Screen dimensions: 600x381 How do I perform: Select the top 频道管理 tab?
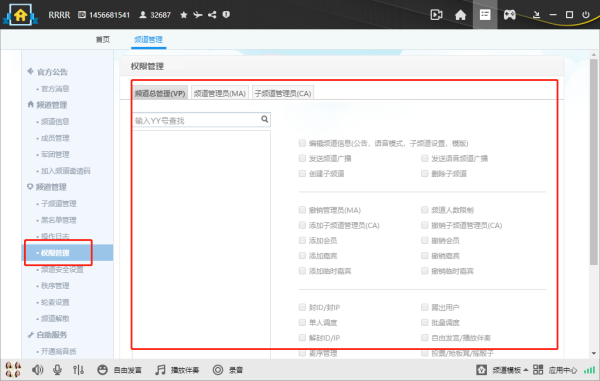click(148, 39)
